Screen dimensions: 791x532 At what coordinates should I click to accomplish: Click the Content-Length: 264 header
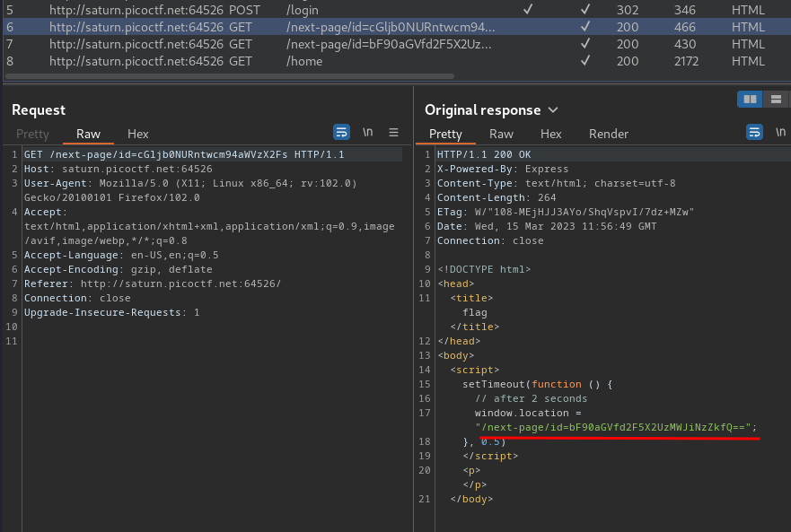[x=497, y=197]
